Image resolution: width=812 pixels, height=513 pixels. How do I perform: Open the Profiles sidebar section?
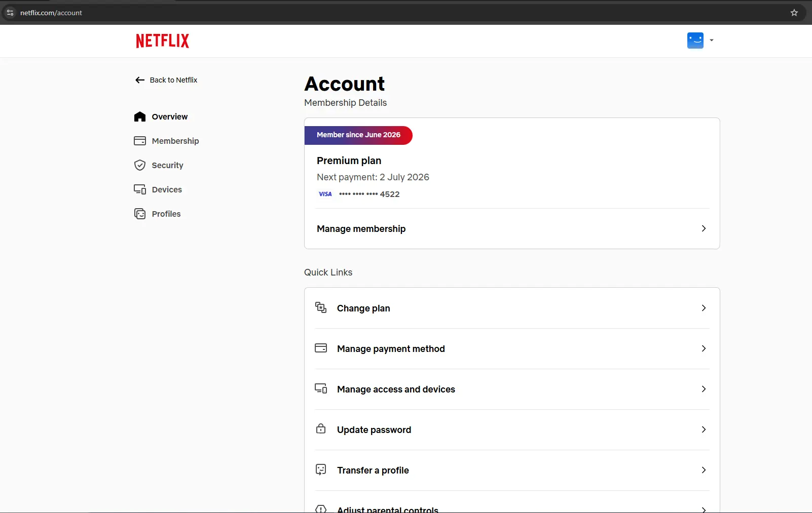pyautogui.click(x=166, y=214)
